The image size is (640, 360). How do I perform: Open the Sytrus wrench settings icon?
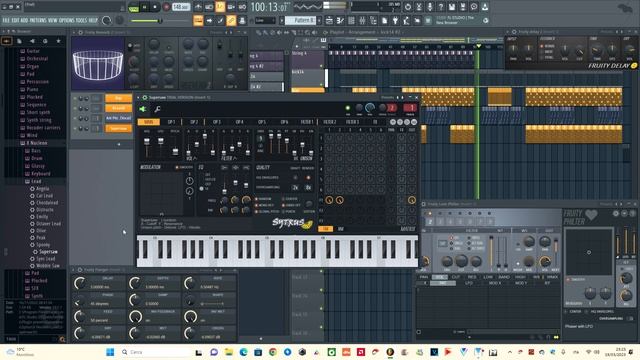click(158, 109)
